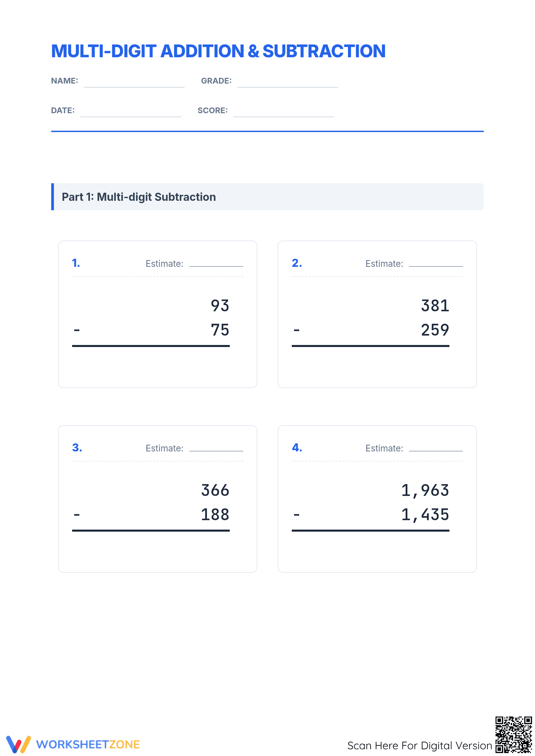Click the number 1,963 in problem 4
The image size is (535, 756).
pos(425,490)
